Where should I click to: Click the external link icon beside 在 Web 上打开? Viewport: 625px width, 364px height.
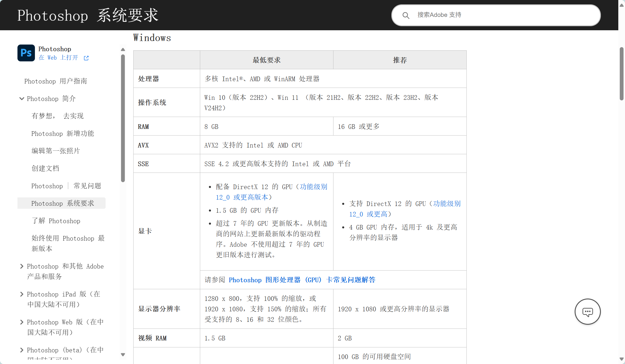coord(86,58)
